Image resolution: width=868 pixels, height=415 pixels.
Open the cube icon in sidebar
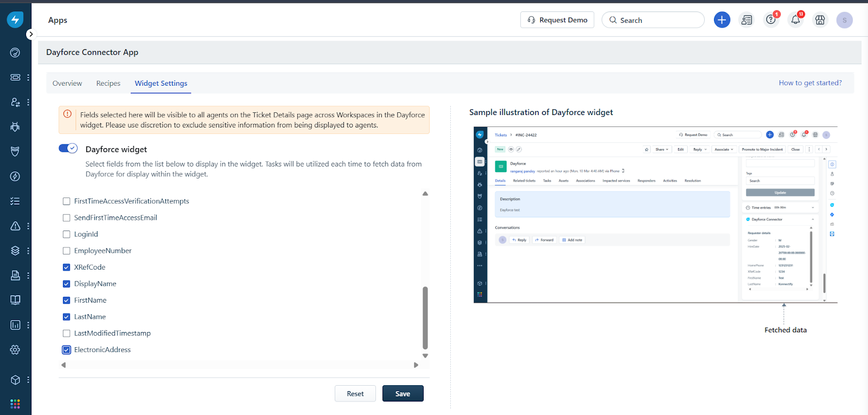[x=15, y=380]
